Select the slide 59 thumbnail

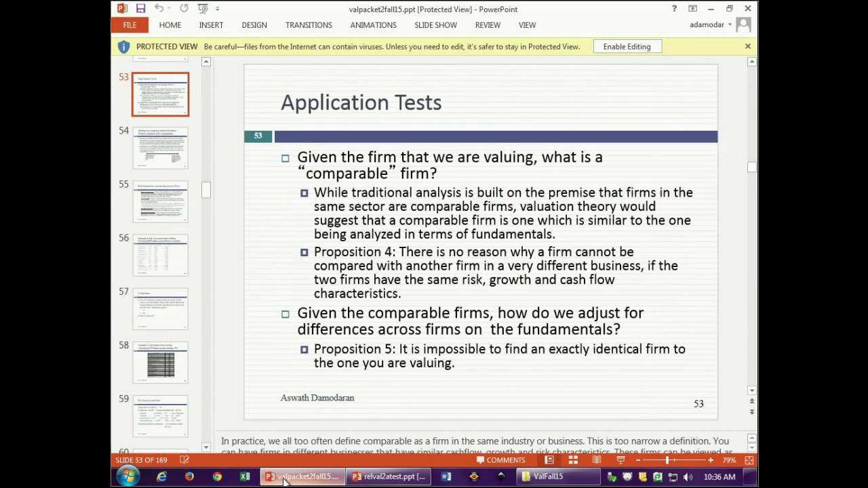[161, 415]
